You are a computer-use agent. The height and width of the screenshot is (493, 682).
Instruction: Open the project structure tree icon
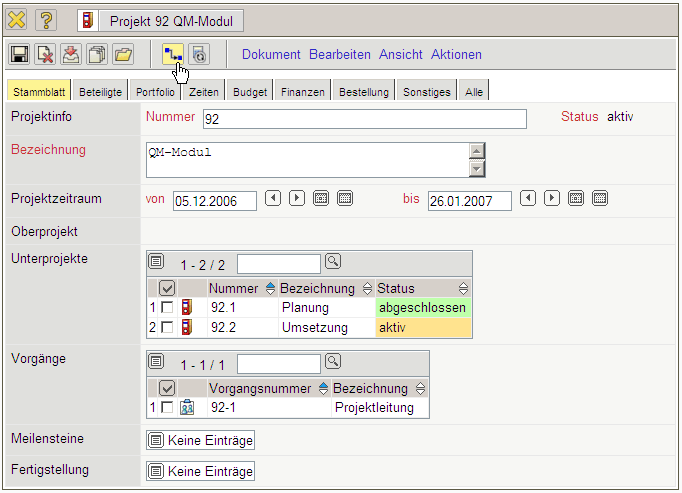pyautogui.click(x=173, y=54)
